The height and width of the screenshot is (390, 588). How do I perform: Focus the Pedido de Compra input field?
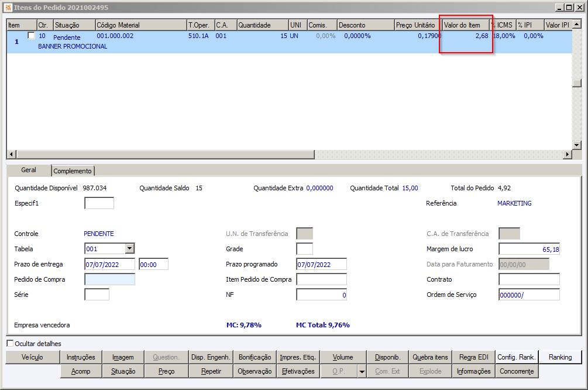[x=110, y=280]
